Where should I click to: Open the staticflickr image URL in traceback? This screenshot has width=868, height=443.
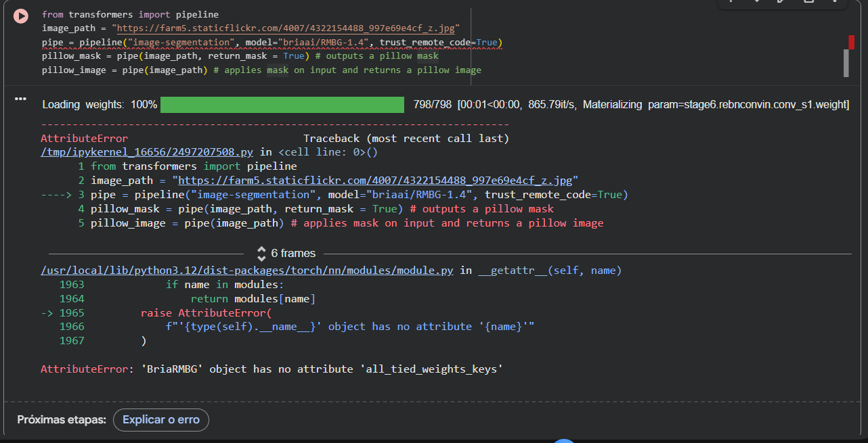click(x=375, y=181)
